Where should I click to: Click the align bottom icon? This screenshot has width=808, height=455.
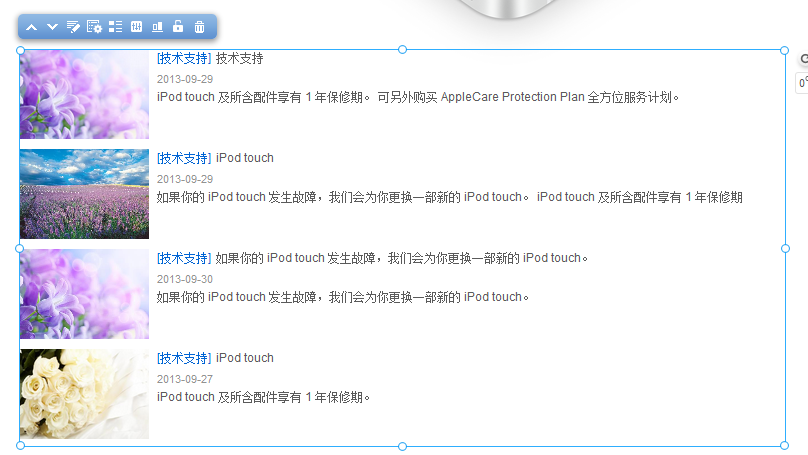[x=157, y=27]
